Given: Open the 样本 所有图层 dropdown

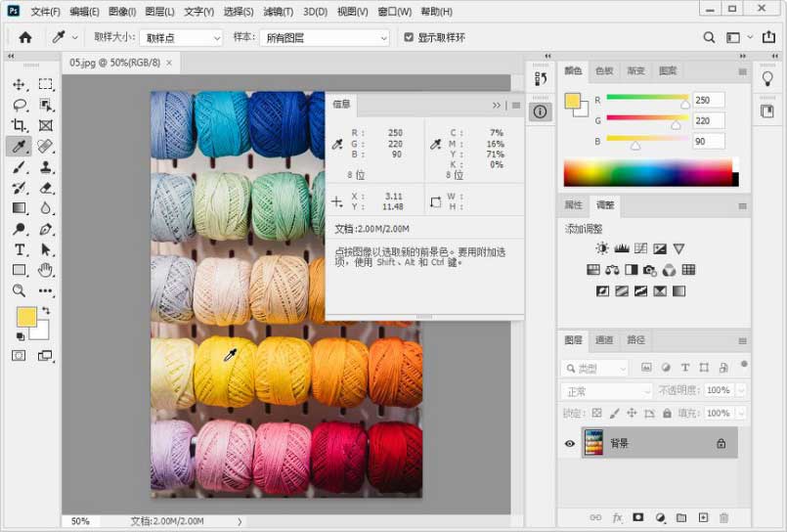Looking at the screenshot, I should coord(327,38).
